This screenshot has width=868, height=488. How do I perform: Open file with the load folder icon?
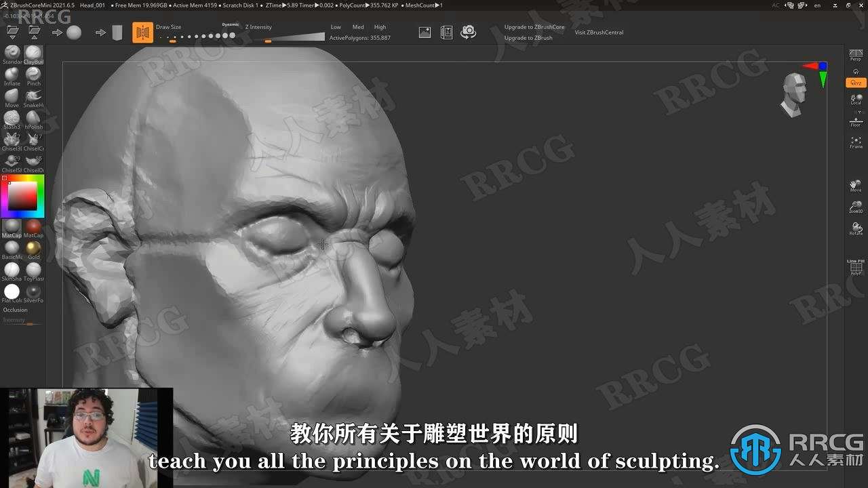point(12,32)
